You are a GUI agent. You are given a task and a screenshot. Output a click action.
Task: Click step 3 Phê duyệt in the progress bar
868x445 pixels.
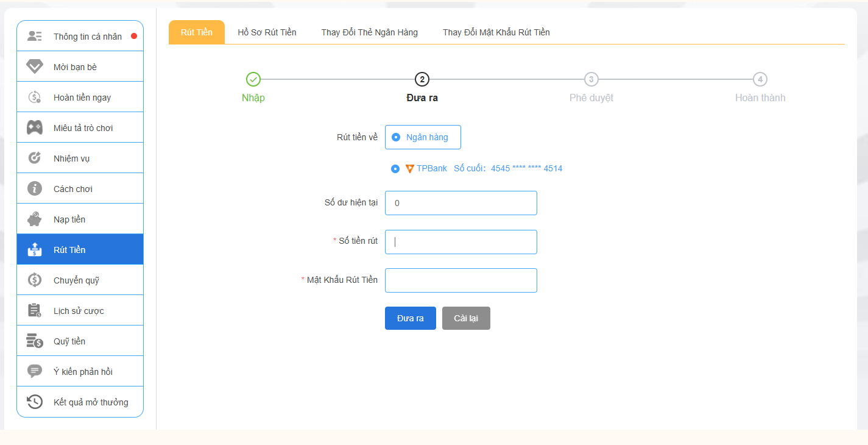click(x=591, y=79)
